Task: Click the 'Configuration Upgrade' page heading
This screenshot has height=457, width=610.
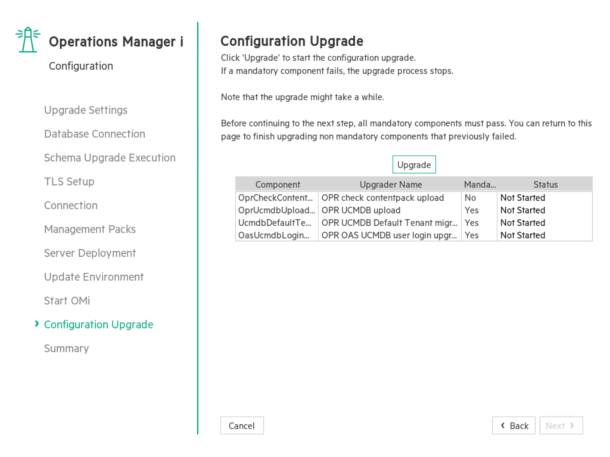Action: pos(292,41)
